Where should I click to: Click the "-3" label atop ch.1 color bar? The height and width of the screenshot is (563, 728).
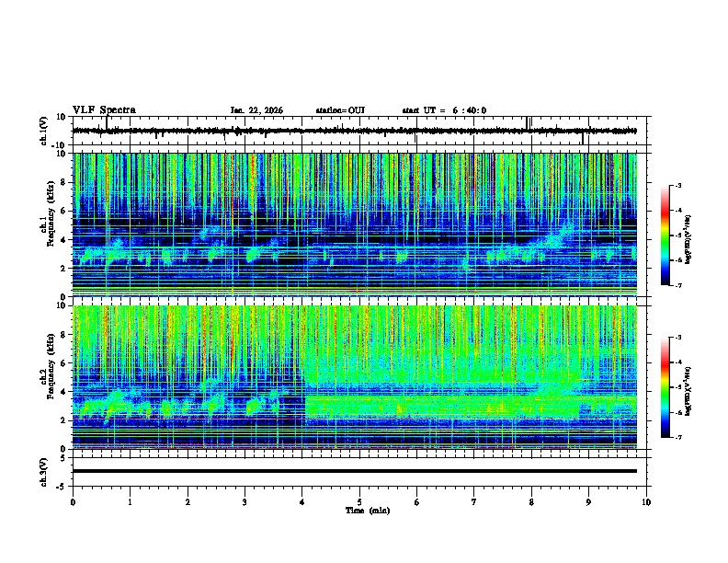[x=677, y=186]
